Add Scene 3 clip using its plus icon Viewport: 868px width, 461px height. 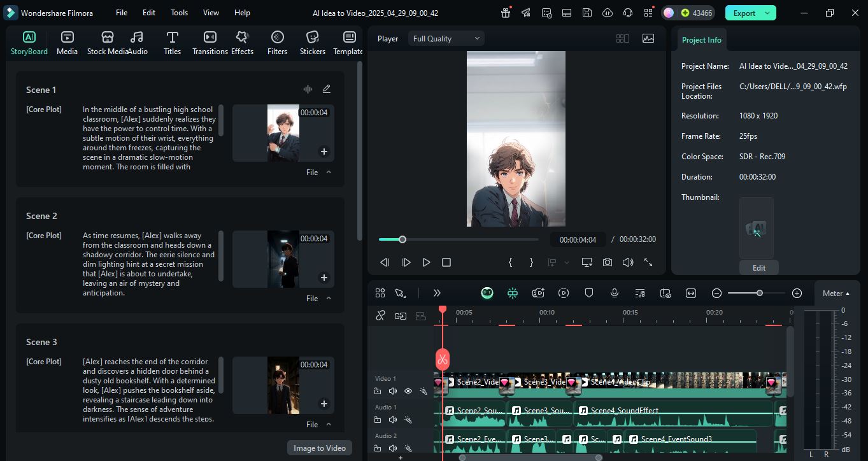(324, 404)
